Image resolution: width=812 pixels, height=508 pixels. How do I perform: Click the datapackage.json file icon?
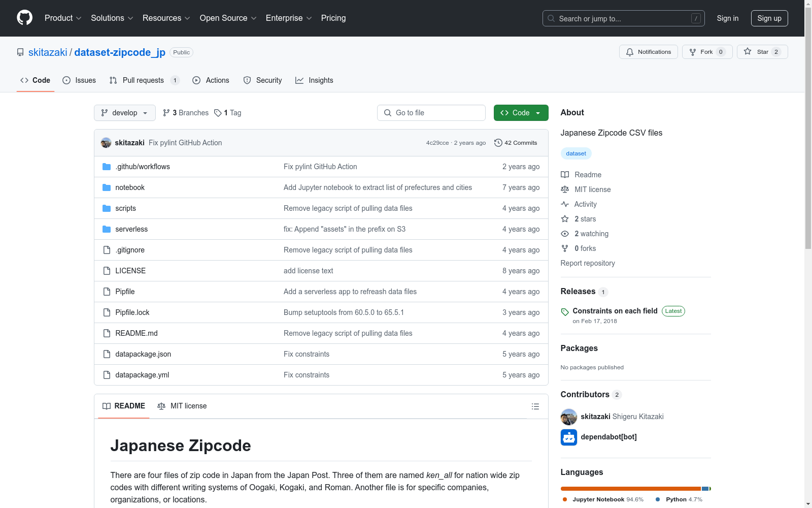pyautogui.click(x=107, y=354)
